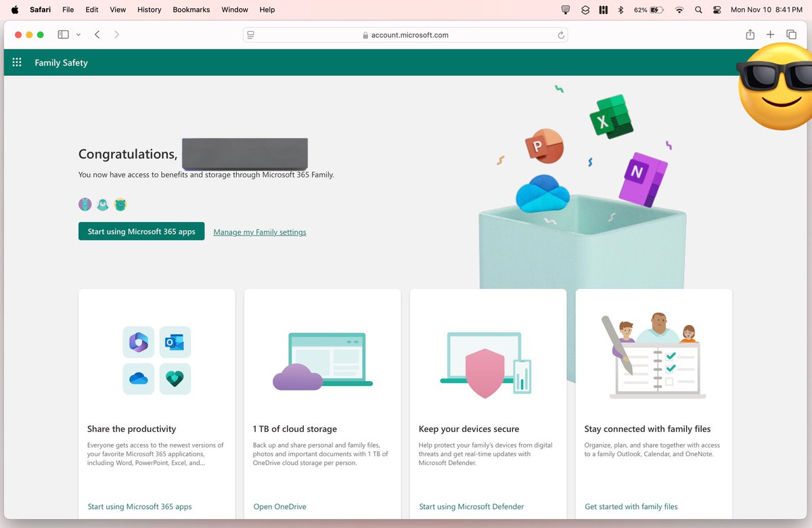The width and height of the screenshot is (812, 528).
Task: Click the Defender shield illustration
Action: point(485,364)
